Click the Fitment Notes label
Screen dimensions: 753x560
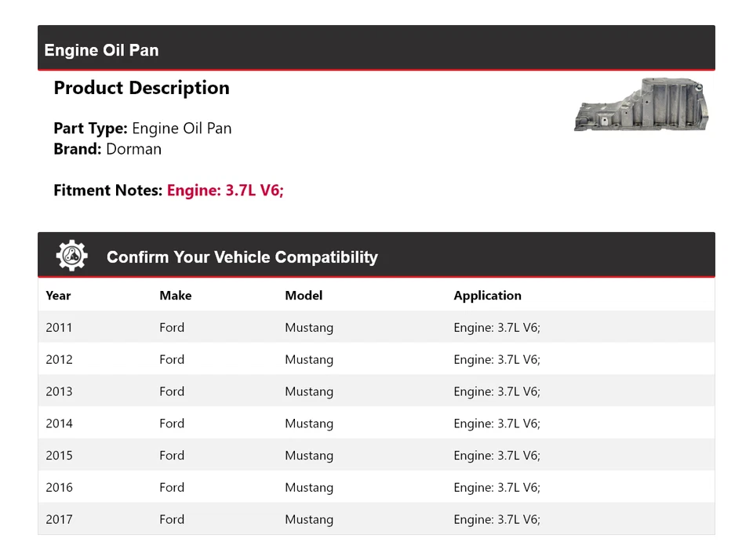pyautogui.click(x=108, y=190)
